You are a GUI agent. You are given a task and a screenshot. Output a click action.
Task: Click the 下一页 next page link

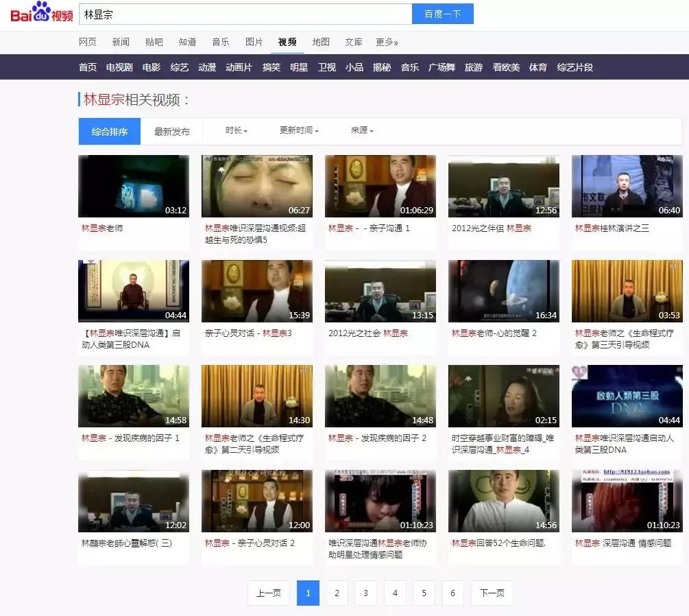point(492,593)
